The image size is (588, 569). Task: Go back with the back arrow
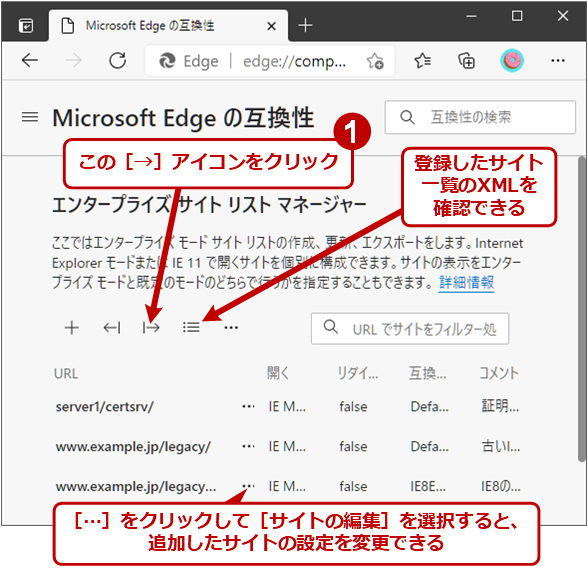point(30,60)
